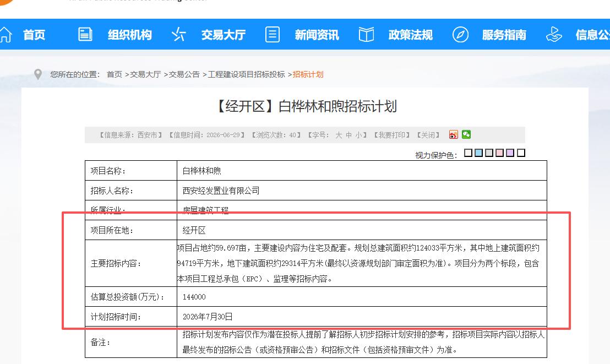Click the breadcrumb link 交易大厅

point(145,74)
